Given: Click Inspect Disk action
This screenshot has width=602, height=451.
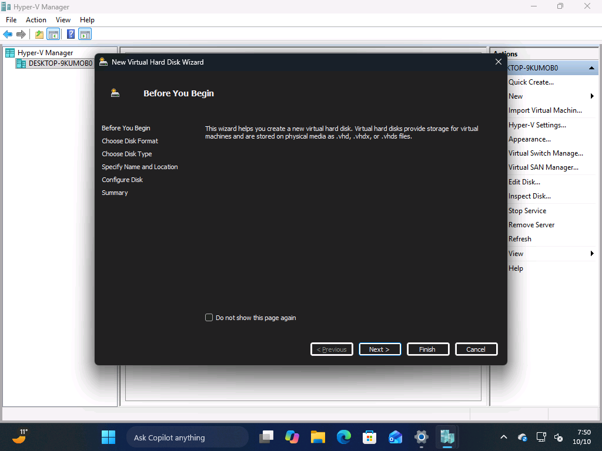Looking at the screenshot, I should (530, 196).
